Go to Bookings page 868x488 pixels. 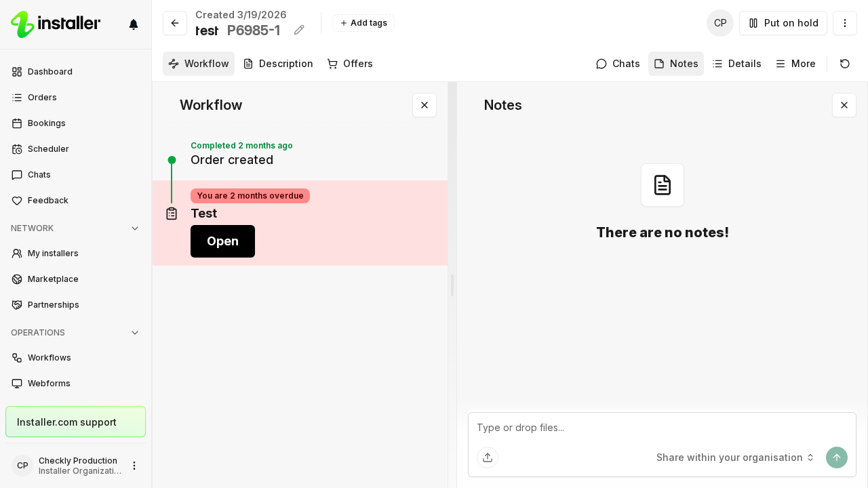tap(76, 123)
